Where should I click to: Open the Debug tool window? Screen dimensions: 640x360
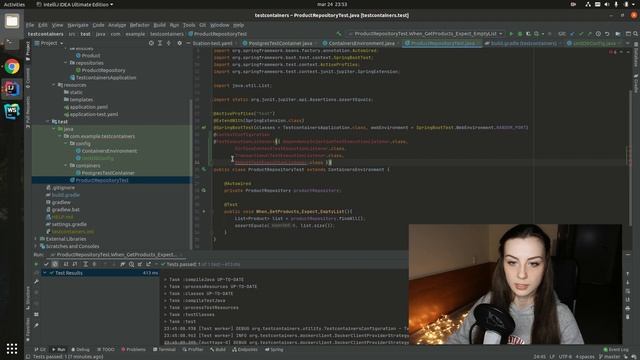pos(80,349)
